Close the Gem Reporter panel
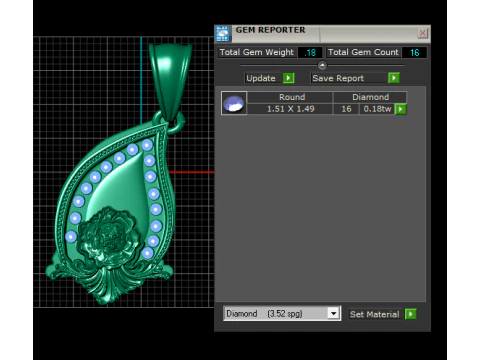Viewport: 480px width, 360px height. coord(423,33)
